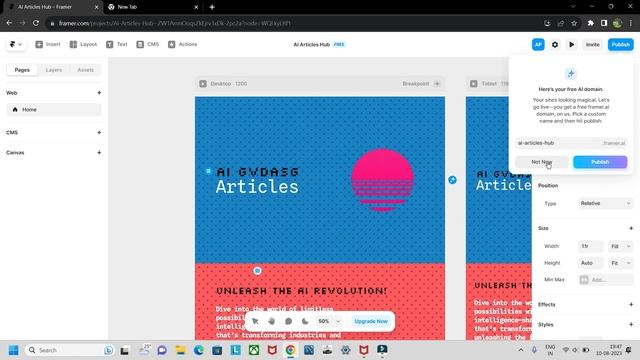Go back in browser
Viewport: 640px width, 360px height.
pyautogui.click(x=9, y=23)
